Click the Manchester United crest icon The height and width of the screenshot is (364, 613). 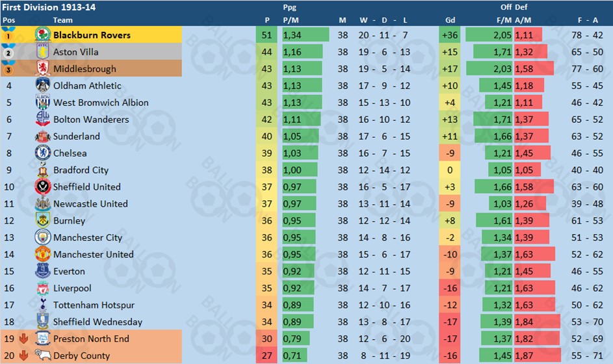(x=43, y=254)
